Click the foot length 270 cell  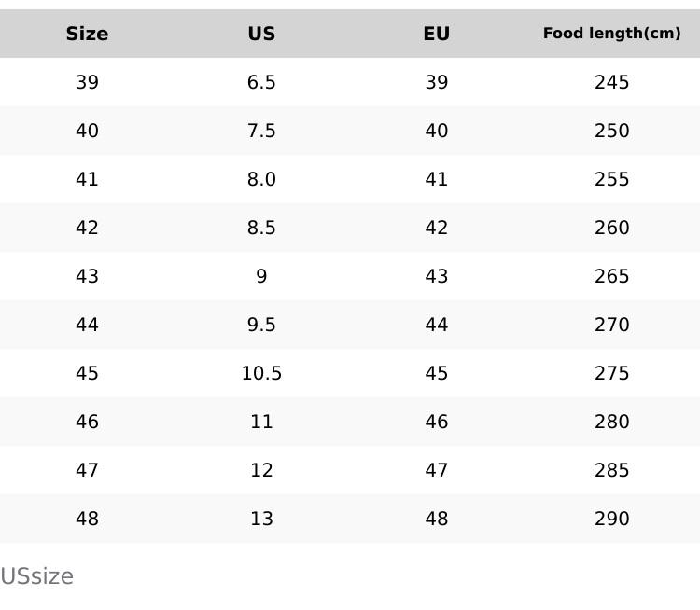(611, 325)
